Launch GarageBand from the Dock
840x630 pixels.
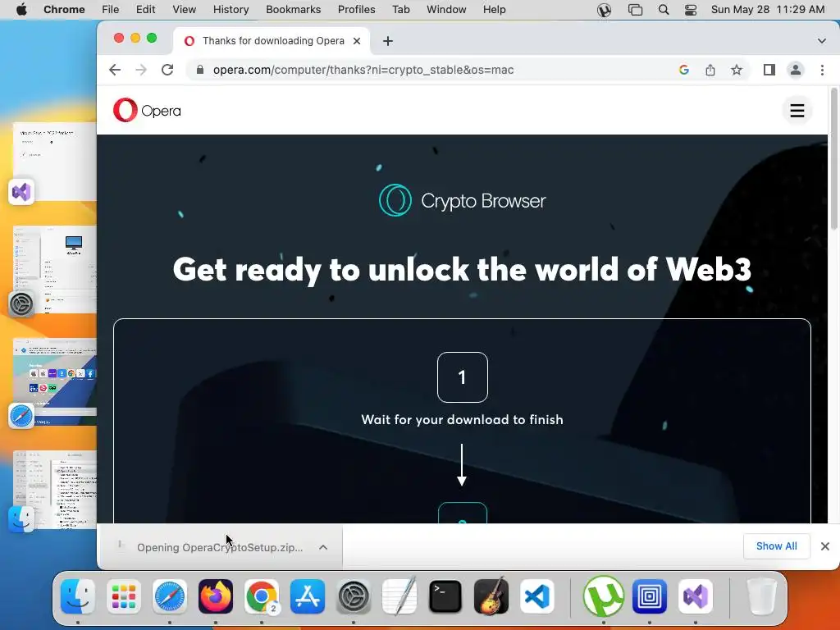[x=491, y=596]
